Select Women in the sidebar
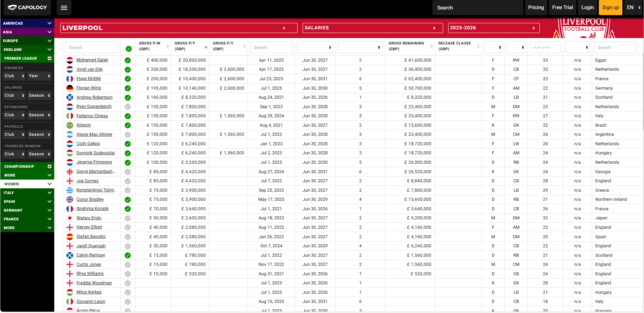This screenshot has width=644, height=313. tap(27, 184)
